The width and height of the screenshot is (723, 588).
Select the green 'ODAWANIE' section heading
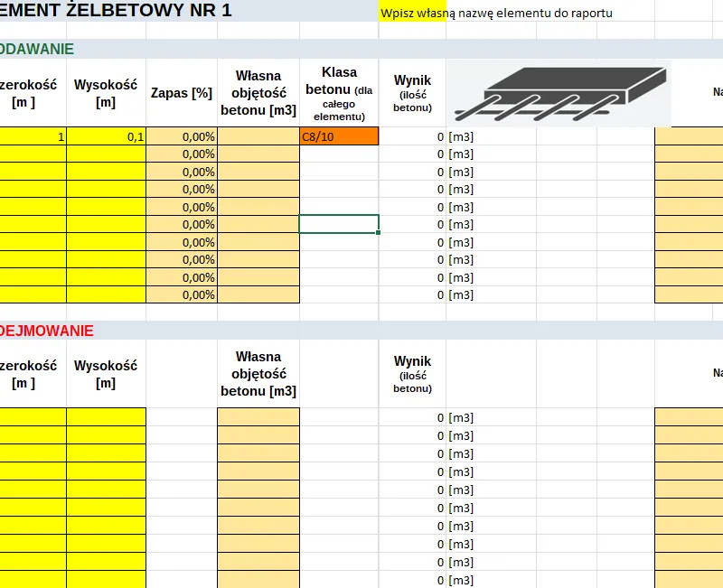37,49
